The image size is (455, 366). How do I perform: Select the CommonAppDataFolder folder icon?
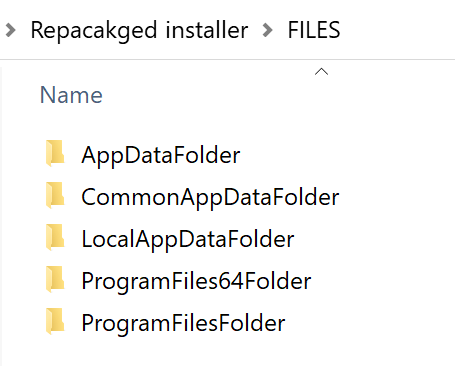(55, 195)
